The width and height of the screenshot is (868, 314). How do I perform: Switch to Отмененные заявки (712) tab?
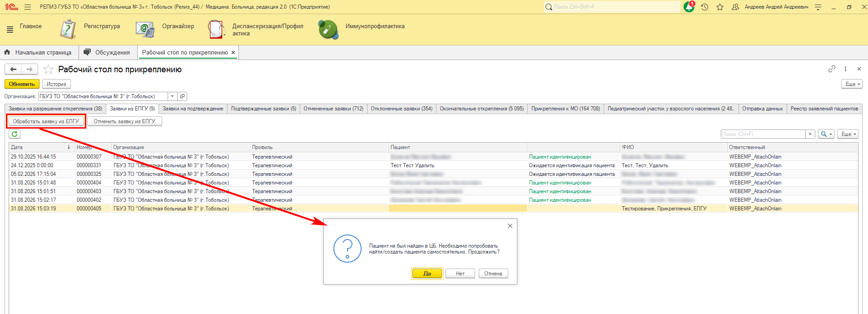pos(333,109)
